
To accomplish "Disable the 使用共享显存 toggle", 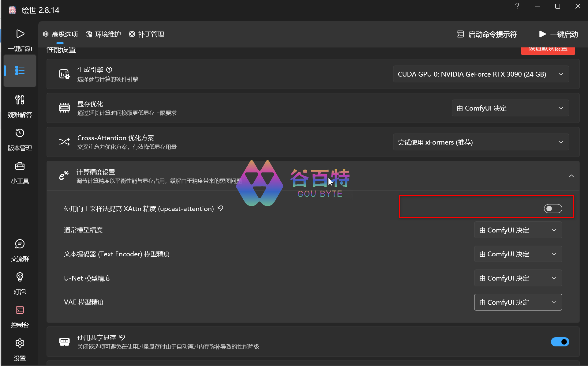I will tap(560, 342).
